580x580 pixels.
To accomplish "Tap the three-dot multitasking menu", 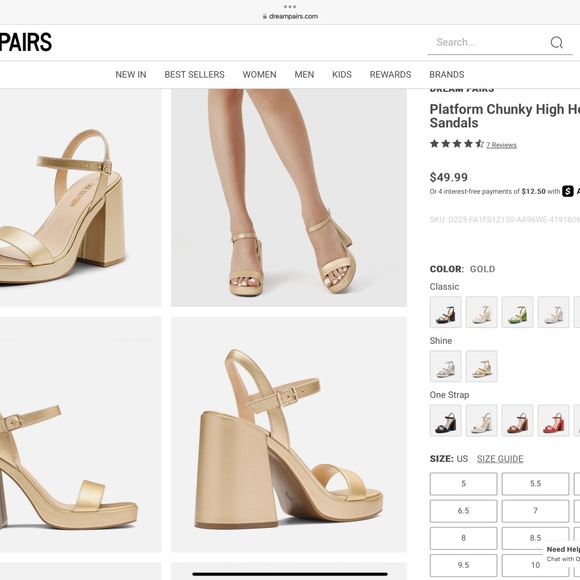I will coord(290,7).
